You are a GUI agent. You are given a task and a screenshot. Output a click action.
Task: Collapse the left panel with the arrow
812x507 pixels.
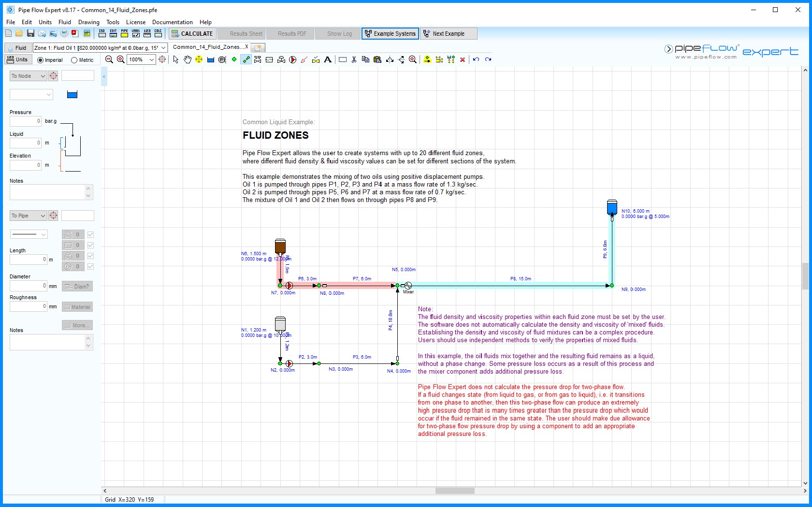(x=104, y=76)
